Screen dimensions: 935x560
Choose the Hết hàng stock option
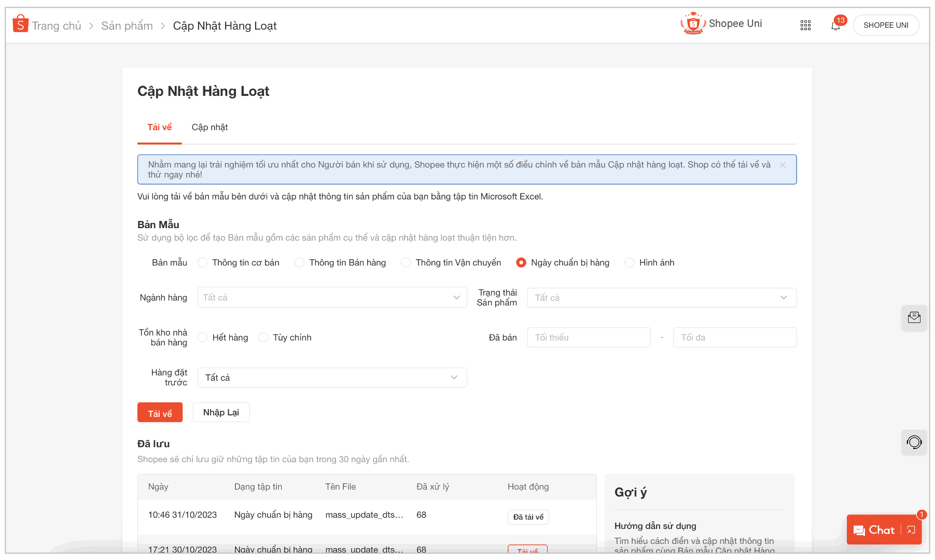coord(203,338)
